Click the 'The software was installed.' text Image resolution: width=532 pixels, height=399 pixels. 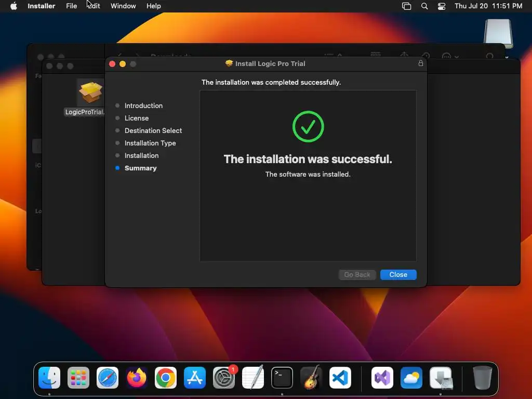coord(308,174)
